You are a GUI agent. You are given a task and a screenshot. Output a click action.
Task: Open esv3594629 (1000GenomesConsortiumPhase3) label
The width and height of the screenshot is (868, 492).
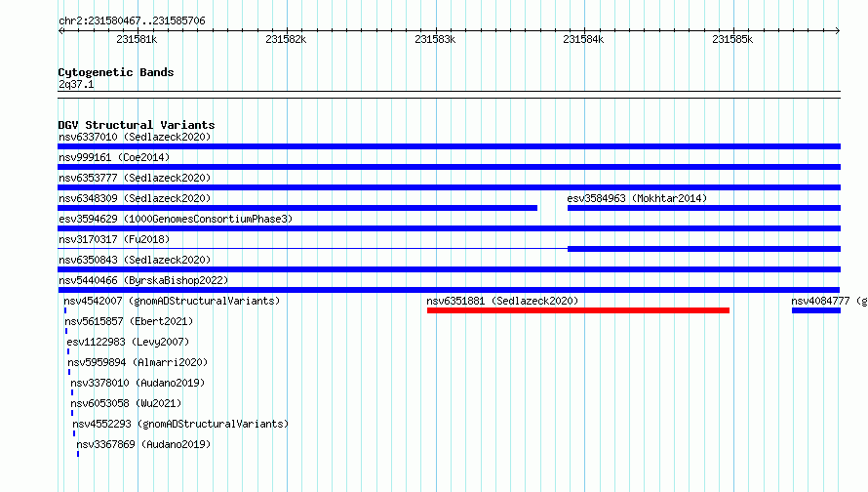tap(176, 219)
